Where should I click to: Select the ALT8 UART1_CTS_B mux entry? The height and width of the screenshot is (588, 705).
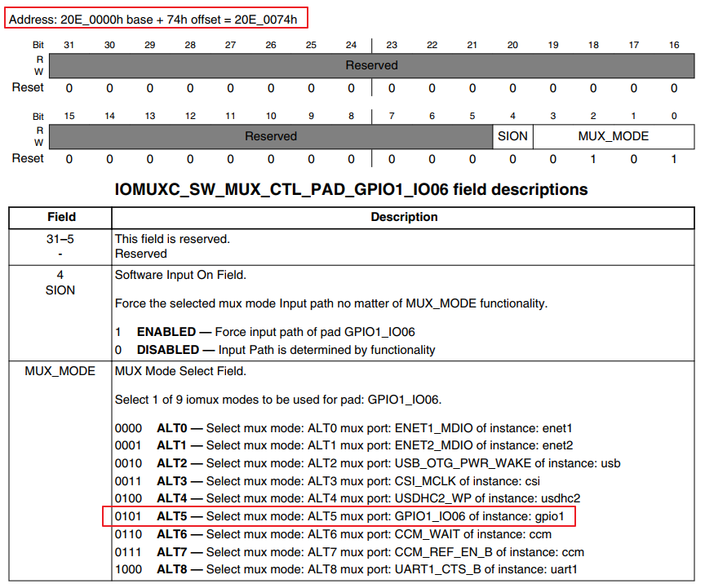click(x=346, y=569)
